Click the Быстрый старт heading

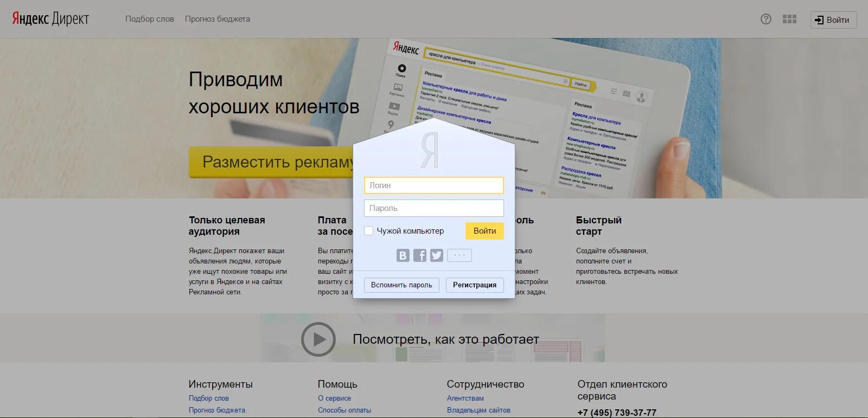(x=599, y=226)
